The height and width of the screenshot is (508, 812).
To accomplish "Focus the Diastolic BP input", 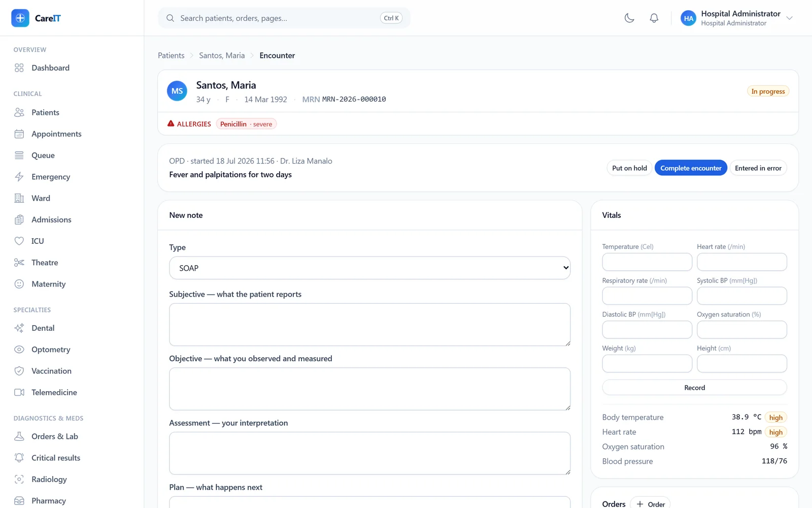I will (x=647, y=330).
